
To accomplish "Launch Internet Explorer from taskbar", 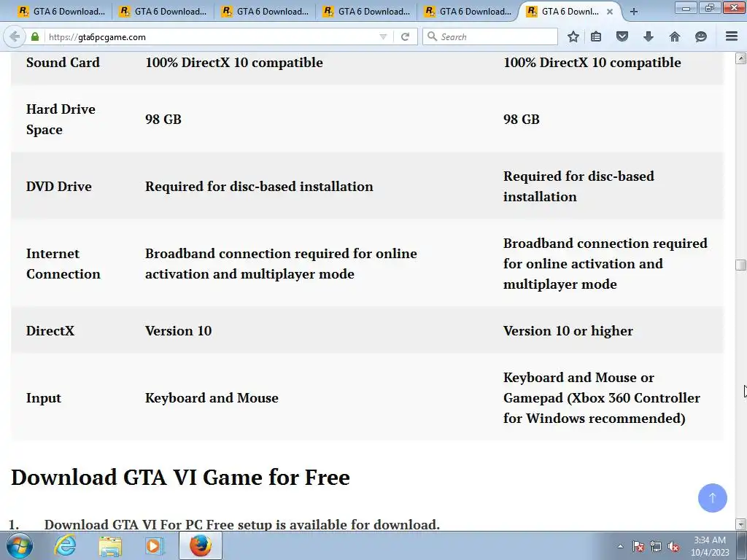I will tap(65, 546).
